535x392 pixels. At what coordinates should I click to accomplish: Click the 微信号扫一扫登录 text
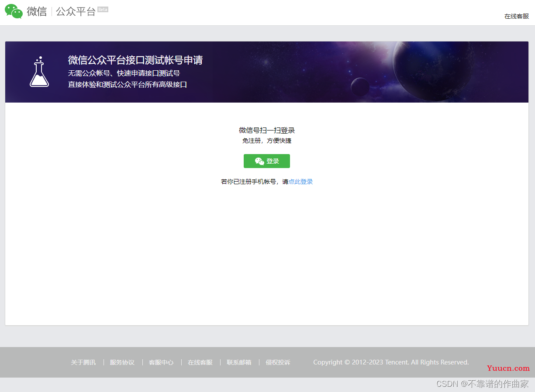point(267,130)
